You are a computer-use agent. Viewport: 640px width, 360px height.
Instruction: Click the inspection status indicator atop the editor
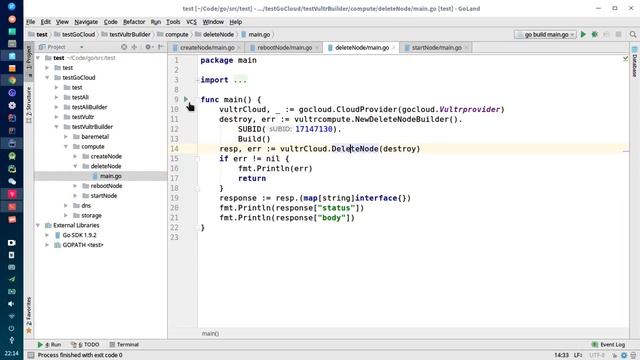click(x=625, y=59)
